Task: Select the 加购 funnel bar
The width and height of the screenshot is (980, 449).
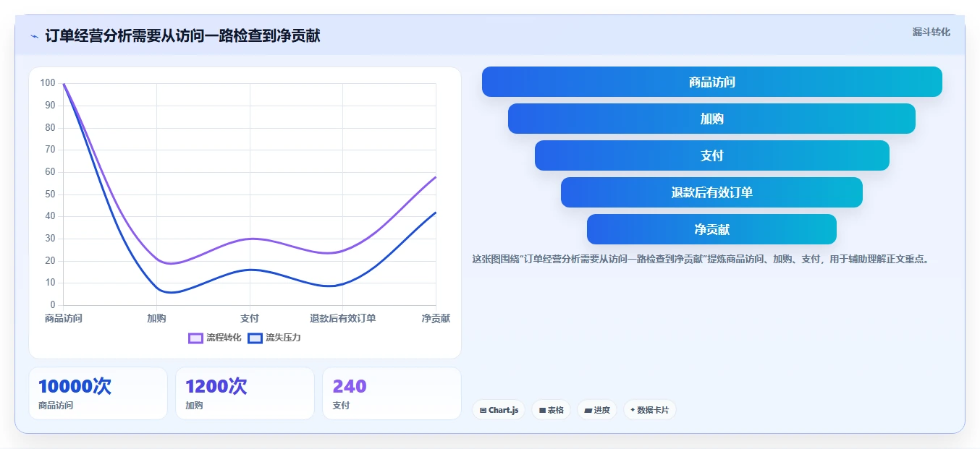Action: (712, 119)
